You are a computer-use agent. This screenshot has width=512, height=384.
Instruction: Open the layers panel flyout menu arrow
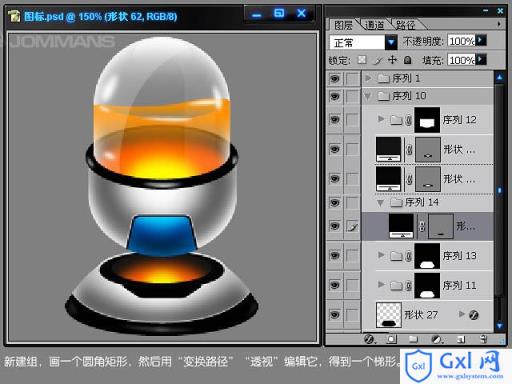tap(499, 24)
